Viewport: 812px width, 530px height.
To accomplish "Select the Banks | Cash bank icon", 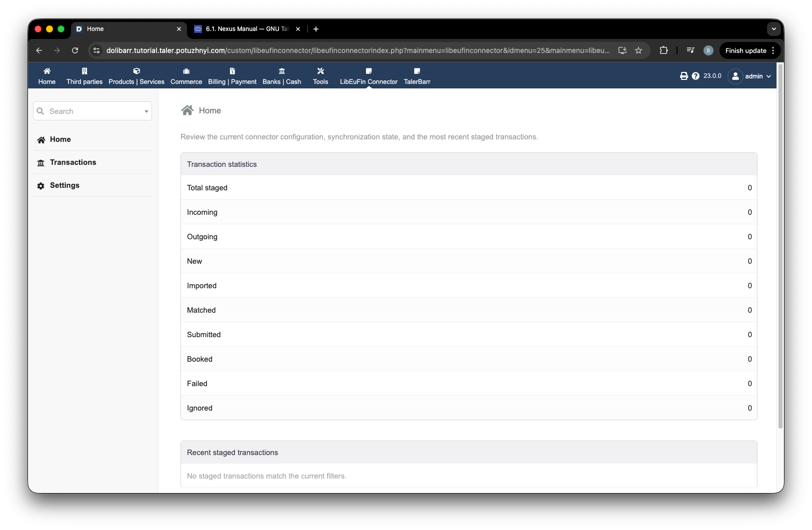I will coord(282,71).
